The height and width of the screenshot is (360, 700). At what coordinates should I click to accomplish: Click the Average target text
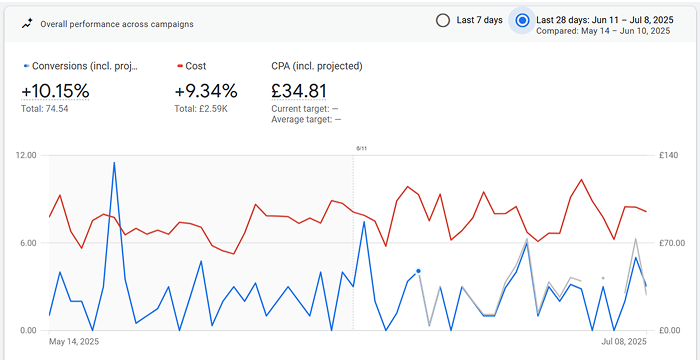pyautogui.click(x=306, y=119)
